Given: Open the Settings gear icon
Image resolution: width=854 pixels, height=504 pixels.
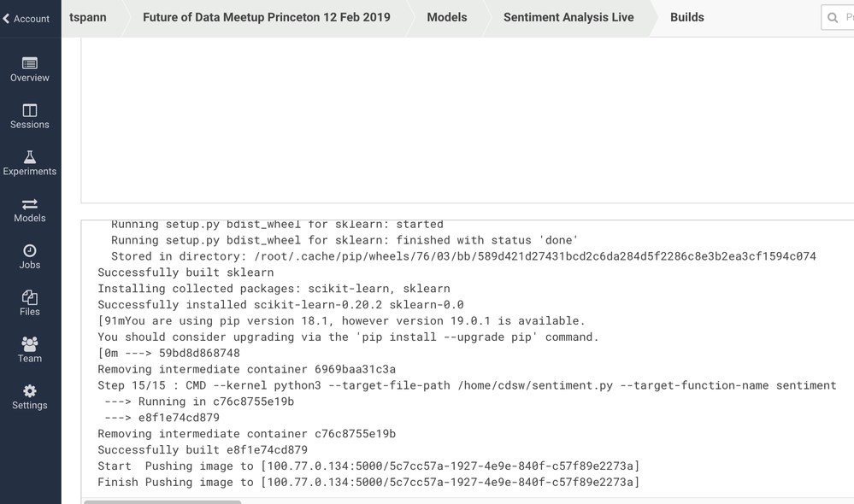Looking at the screenshot, I should click(x=30, y=391).
